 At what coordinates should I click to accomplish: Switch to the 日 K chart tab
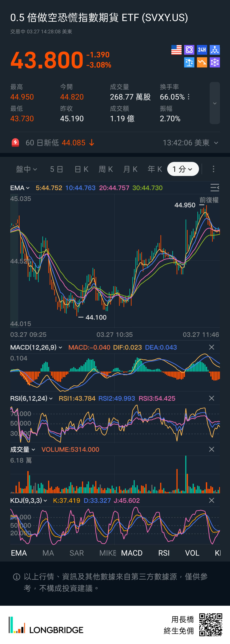pos(81,169)
